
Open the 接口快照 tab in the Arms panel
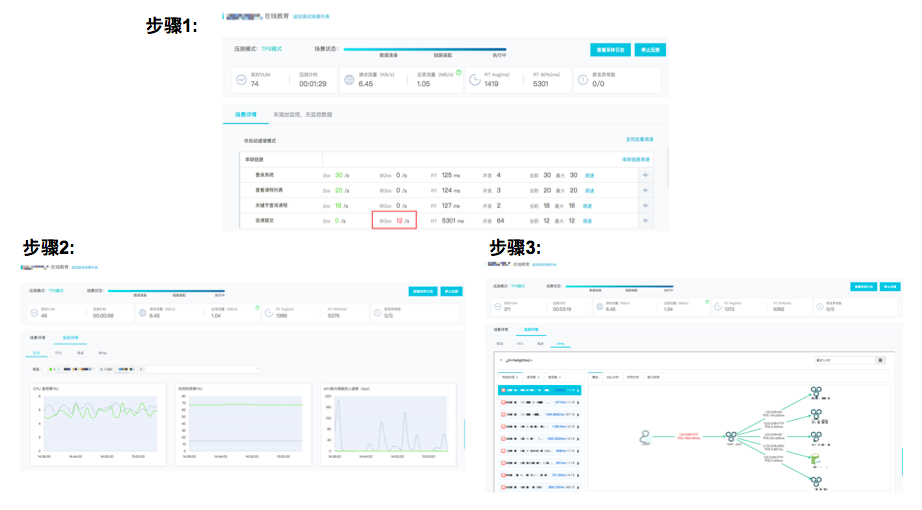pyautogui.click(x=653, y=376)
